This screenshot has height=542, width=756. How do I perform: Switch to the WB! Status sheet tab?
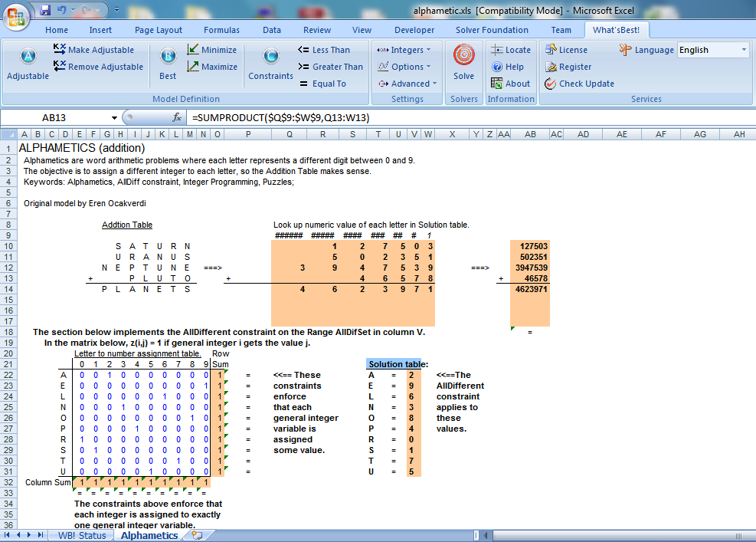(x=81, y=535)
